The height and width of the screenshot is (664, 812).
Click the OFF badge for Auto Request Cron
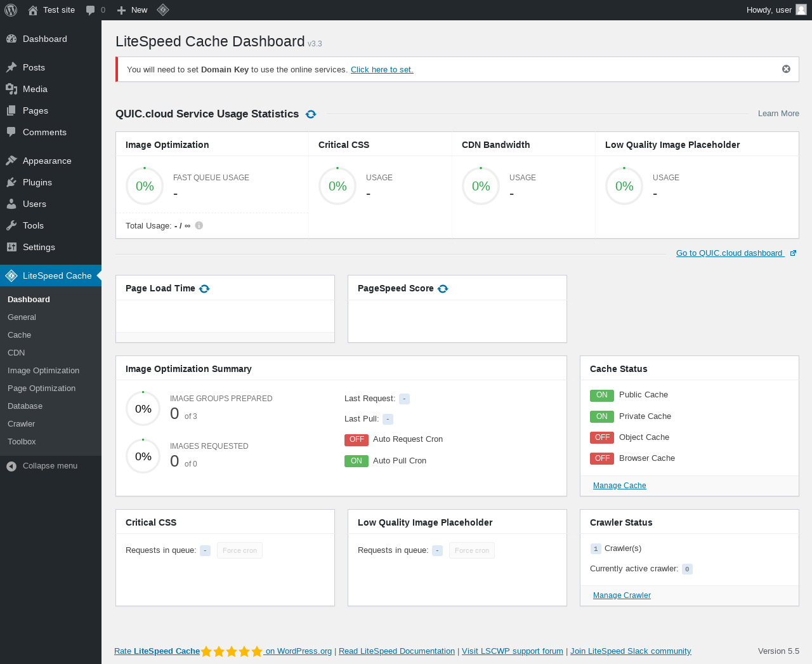tap(357, 440)
